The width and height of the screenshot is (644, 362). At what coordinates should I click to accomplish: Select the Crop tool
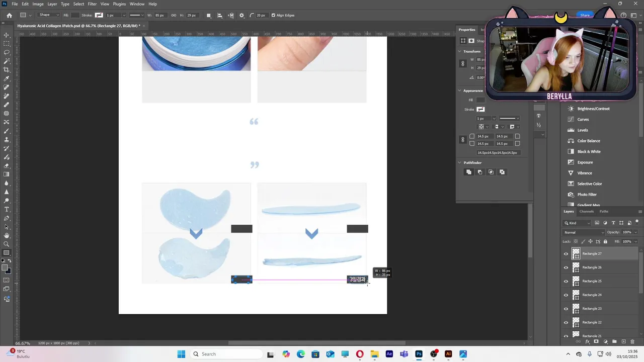[7, 70]
